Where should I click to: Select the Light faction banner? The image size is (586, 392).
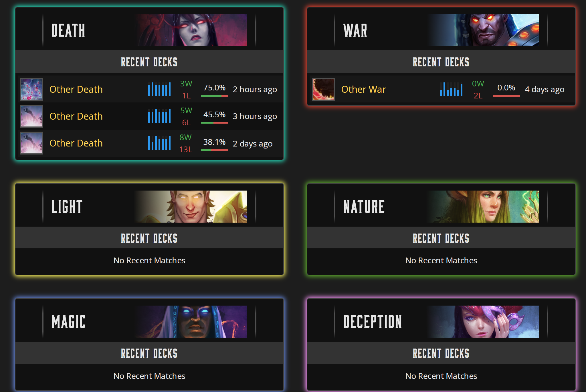[149, 207]
